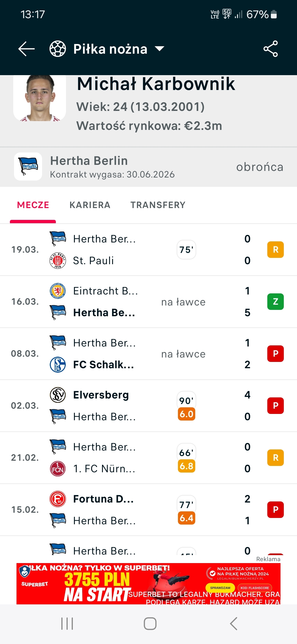Tap the back arrow icon
This screenshot has height=644, width=297.
pyautogui.click(x=26, y=49)
